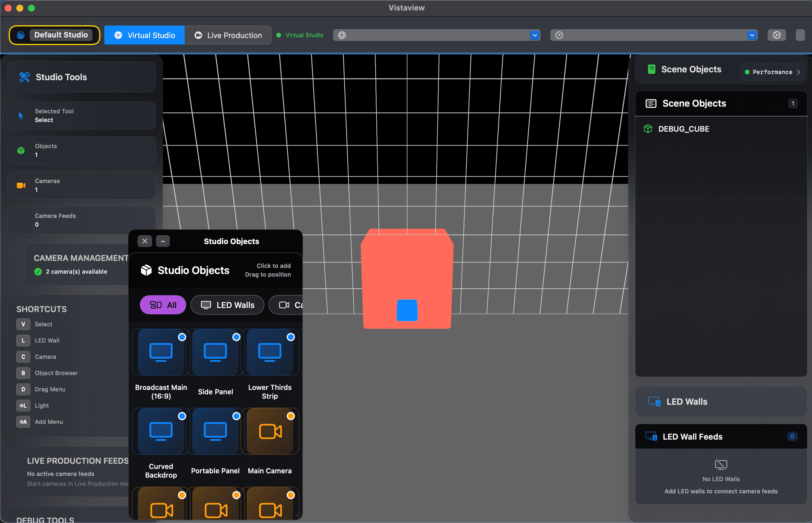Add the Curved Backdrop object
This screenshot has height=523, width=812.
pyautogui.click(x=161, y=431)
